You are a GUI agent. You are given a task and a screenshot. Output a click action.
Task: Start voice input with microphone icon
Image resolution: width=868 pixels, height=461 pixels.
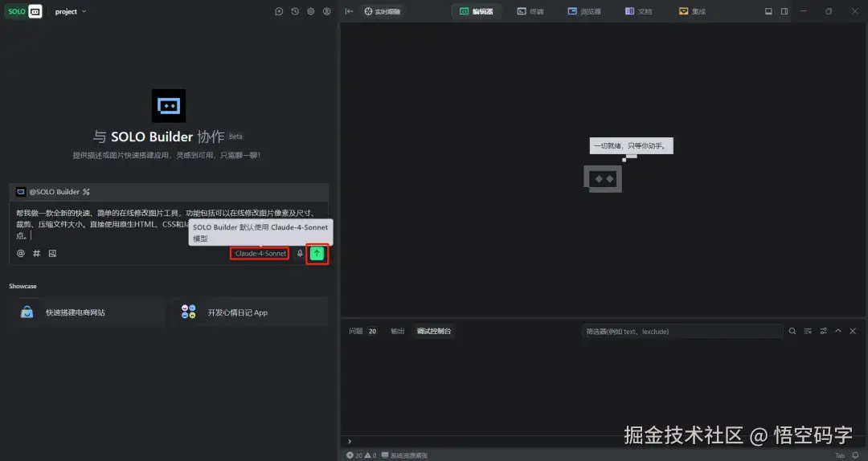pos(300,254)
